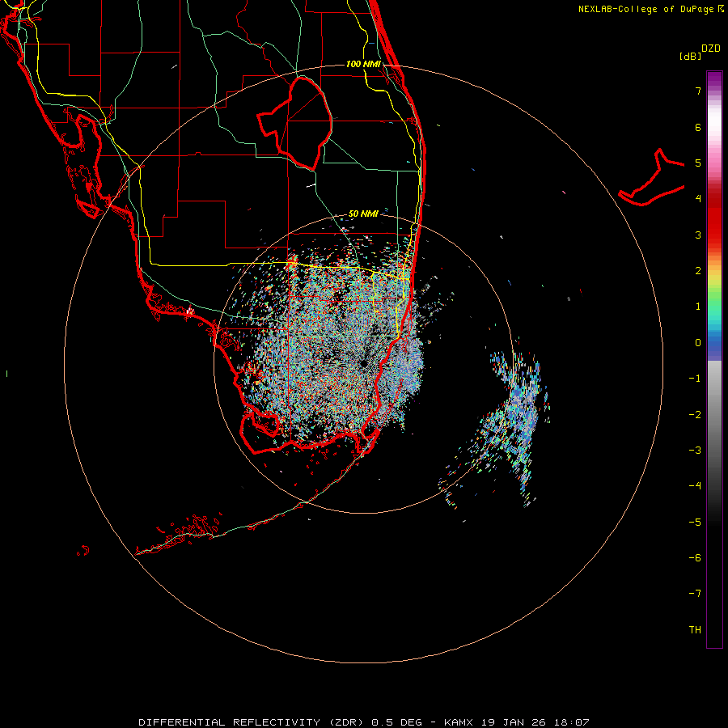Image resolution: width=728 pixels, height=728 pixels.
Task: Click the TH threshold label on scale
Action: click(695, 630)
